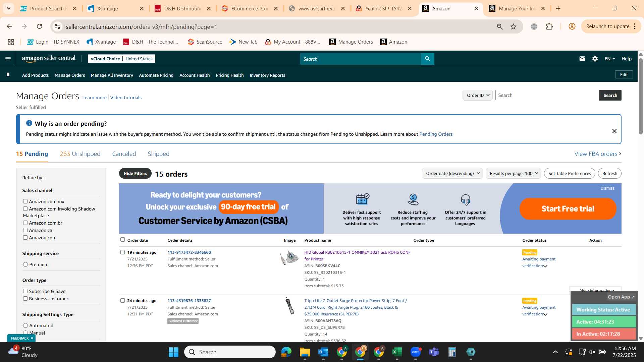Switch to the 263 Unshipped tab
The width and height of the screenshot is (644, 362).
(80, 154)
